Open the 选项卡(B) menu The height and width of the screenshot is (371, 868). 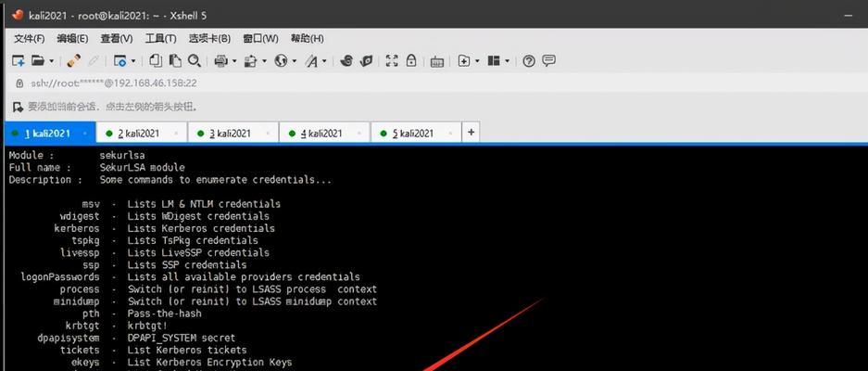[209, 39]
